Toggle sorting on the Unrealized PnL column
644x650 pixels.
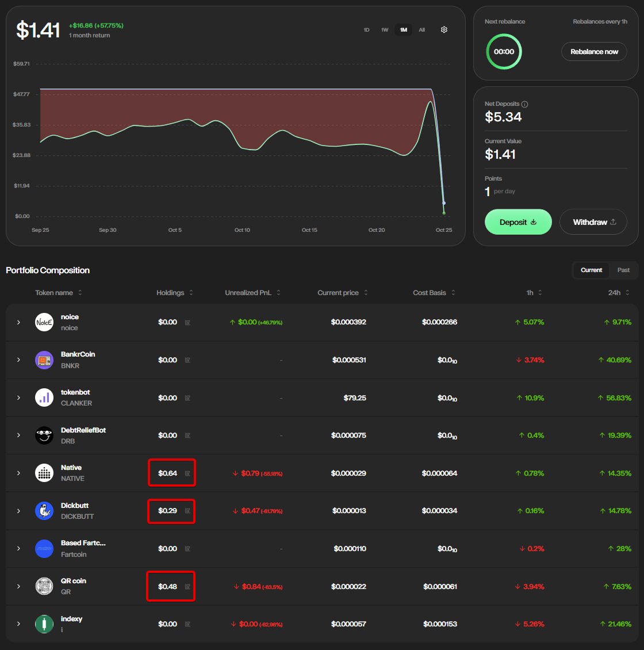pyautogui.click(x=278, y=293)
